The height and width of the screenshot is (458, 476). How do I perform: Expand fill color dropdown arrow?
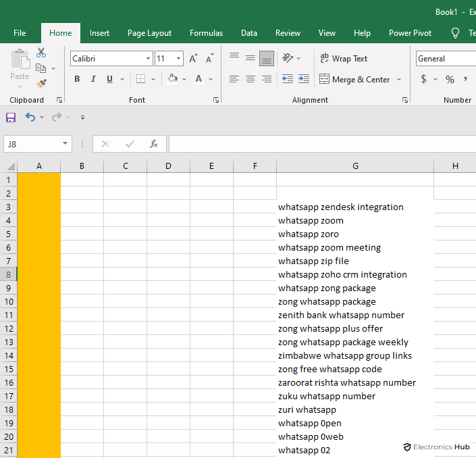(x=184, y=79)
